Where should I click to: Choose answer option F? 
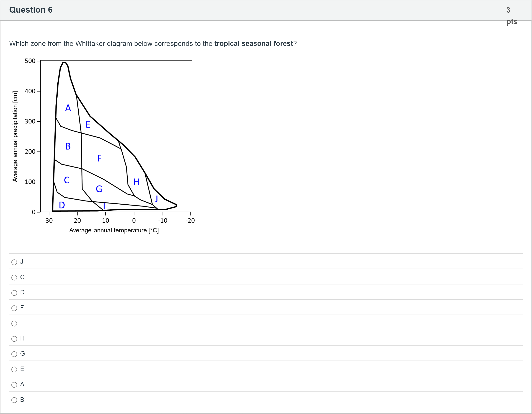point(14,308)
